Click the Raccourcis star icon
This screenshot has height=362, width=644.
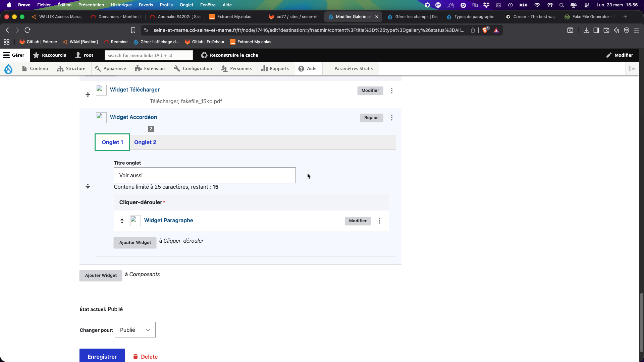point(36,55)
